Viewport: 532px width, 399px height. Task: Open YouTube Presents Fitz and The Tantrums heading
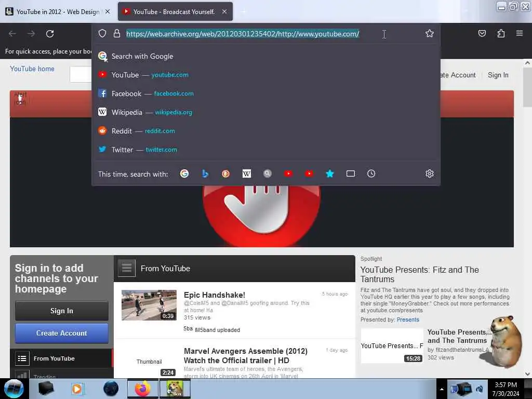(x=420, y=274)
